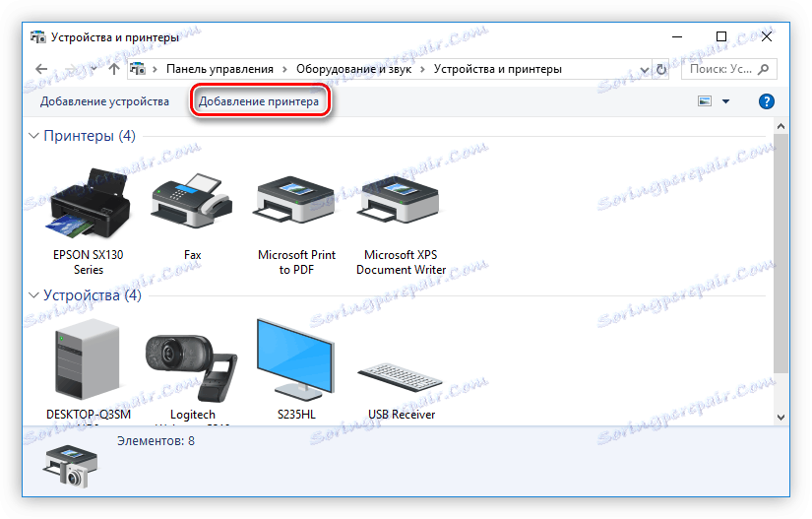The height and width of the screenshot is (519, 812).
Task: Open recent locations dropdown near navigation arrows
Action: pos(94,69)
